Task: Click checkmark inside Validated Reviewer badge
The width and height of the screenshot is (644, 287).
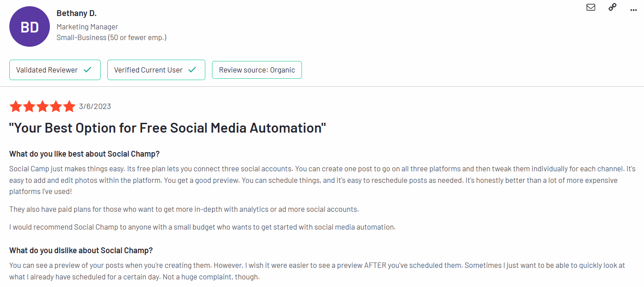Action: pos(88,70)
